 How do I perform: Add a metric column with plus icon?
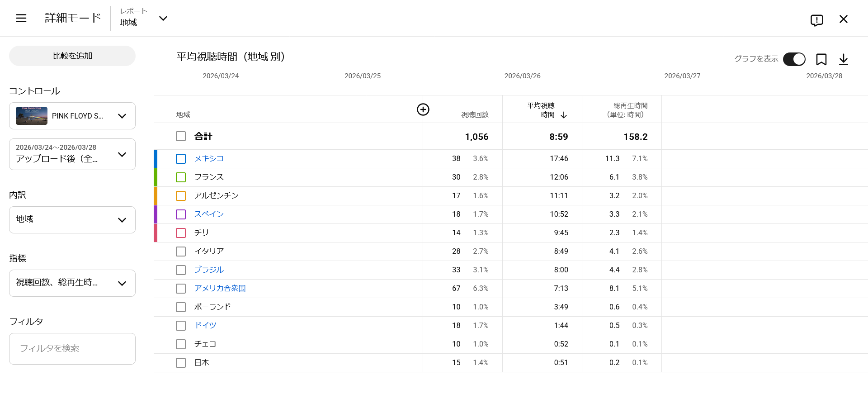(x=423, y=109)
